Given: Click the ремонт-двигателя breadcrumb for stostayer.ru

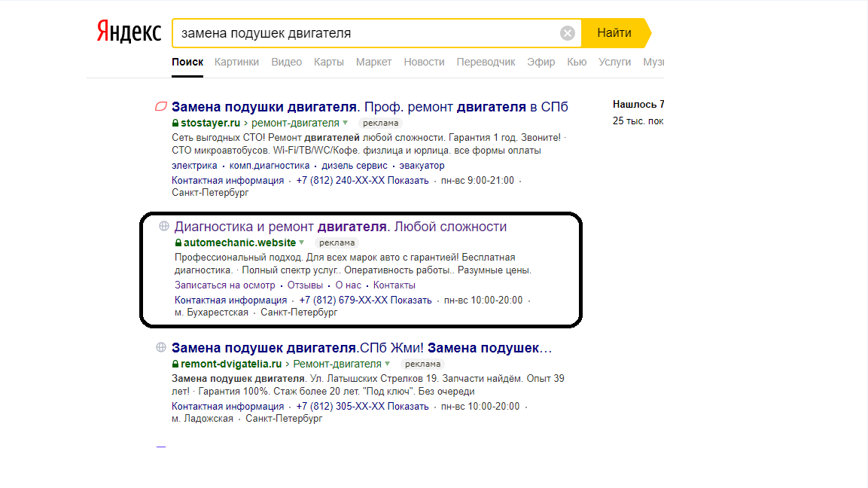Looking at the screenshot, I should (x=295, y=123).
